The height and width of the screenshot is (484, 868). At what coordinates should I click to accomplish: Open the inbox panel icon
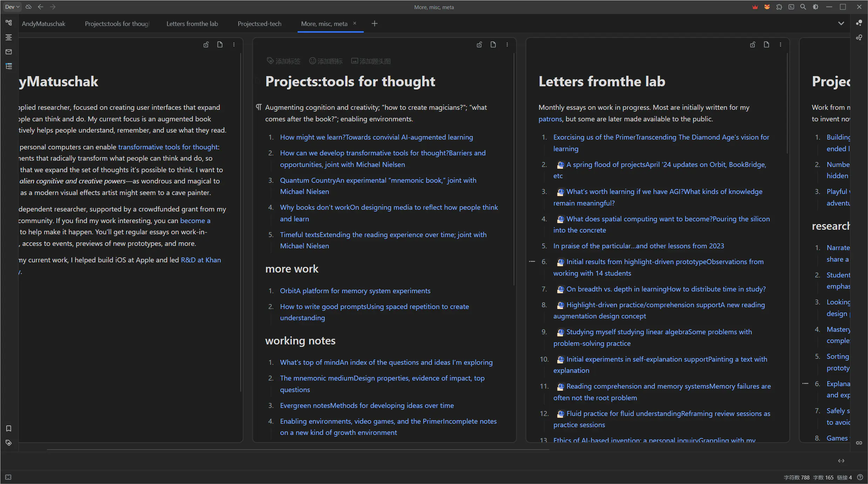pos(9,52)
